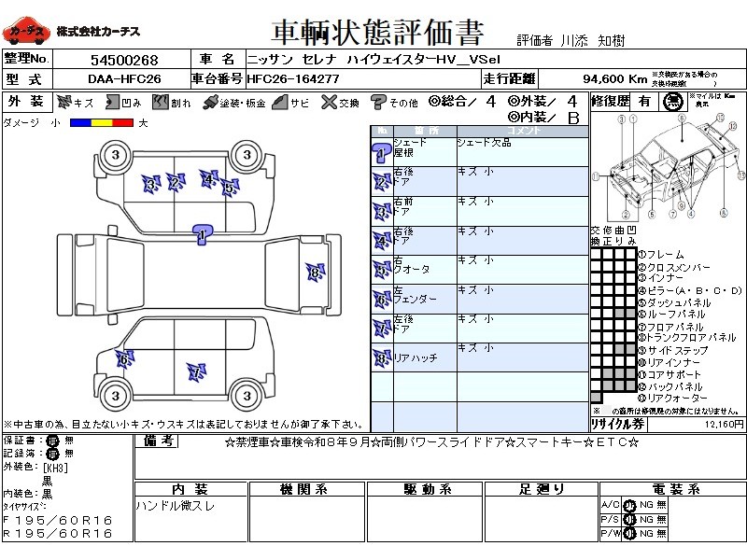Click the リサイクル券 amount 12,160円
Screen dimensions: 747x560
(x=725, y=424)
